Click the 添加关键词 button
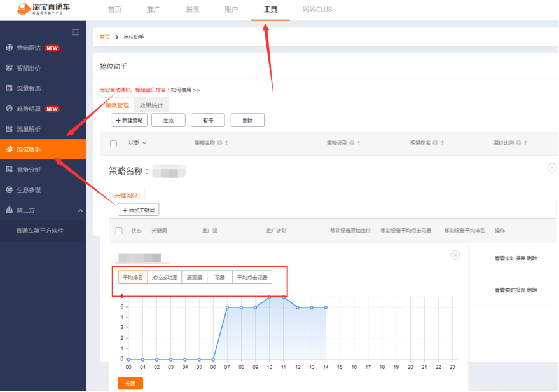The height and width of the screenshot is (392, 559). pos(138,210)
